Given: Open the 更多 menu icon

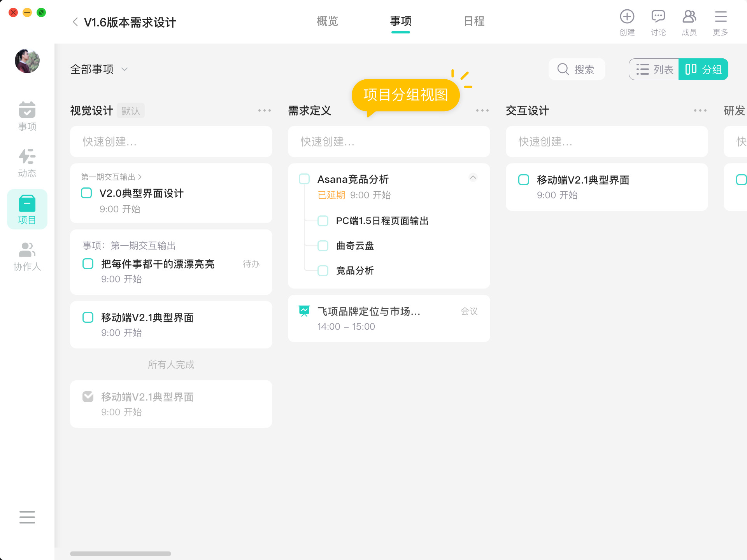Looking at the screenshot, I should click(721, 17).
